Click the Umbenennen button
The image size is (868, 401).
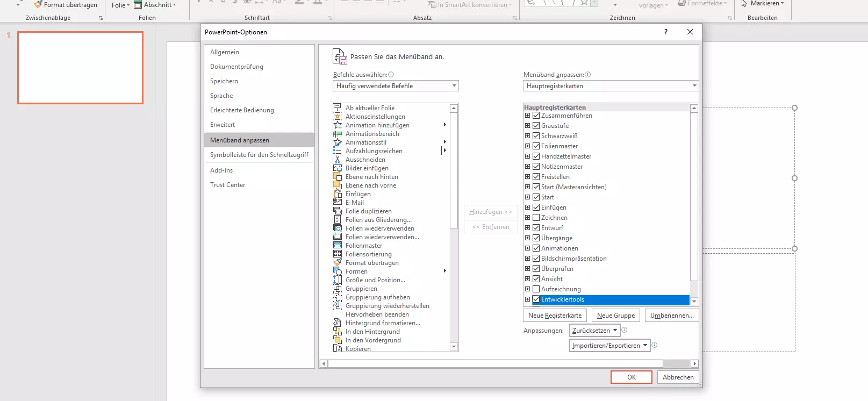pos(672,316)
